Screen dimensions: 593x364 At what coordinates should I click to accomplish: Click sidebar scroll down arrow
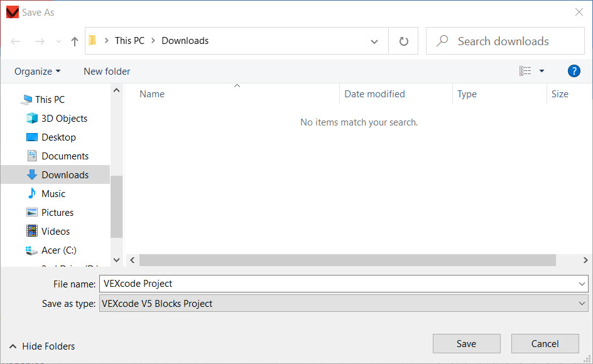116,260
